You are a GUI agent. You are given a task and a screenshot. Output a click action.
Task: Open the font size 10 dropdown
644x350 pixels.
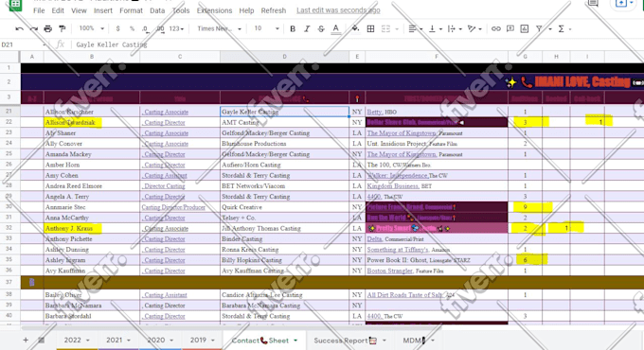266,28
